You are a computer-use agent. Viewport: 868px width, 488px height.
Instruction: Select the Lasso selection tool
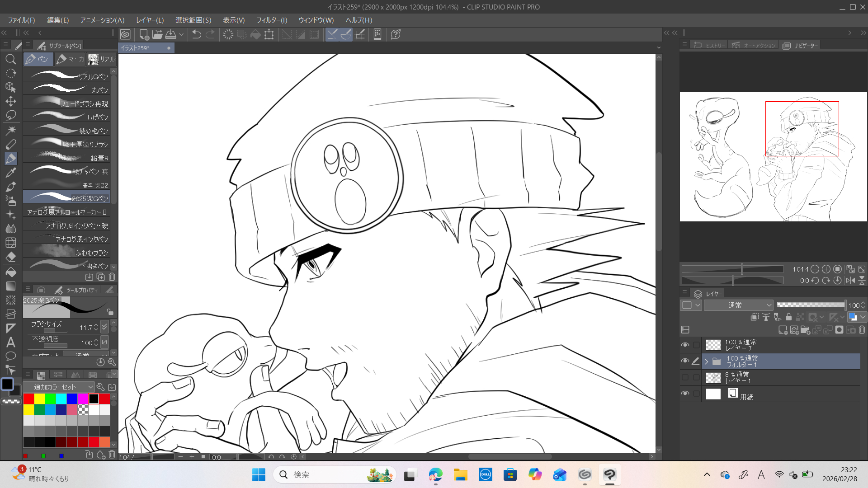pyautogui.click(x=11, y=115)
